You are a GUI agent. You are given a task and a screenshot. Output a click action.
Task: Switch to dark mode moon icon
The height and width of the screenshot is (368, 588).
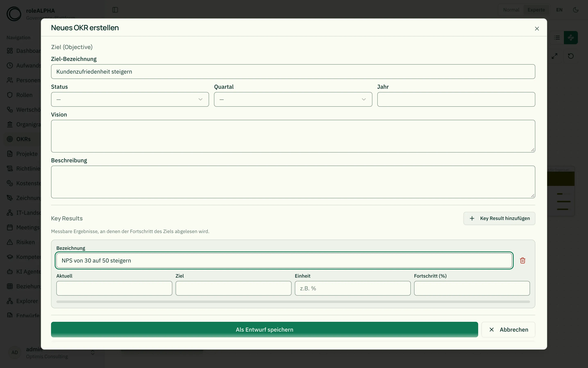[576, 10]
